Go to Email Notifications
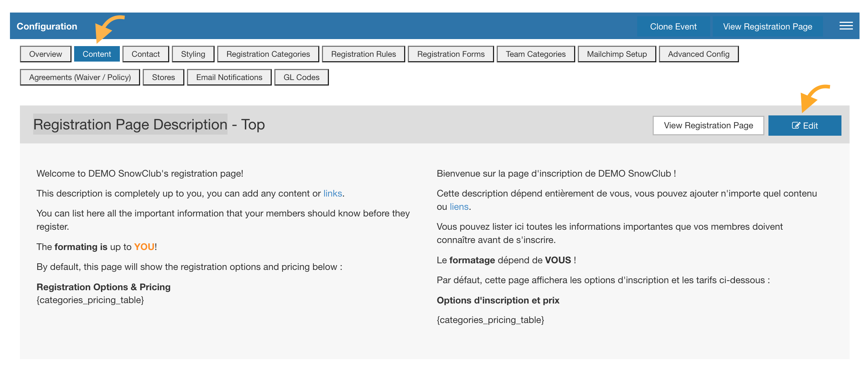The height and width of the screenshot is (368, 868). [x=229, y=77]
